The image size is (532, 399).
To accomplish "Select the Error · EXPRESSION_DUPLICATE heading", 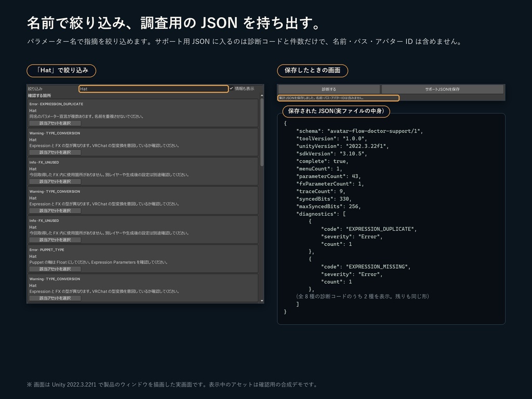I will [x=56, y=104].
